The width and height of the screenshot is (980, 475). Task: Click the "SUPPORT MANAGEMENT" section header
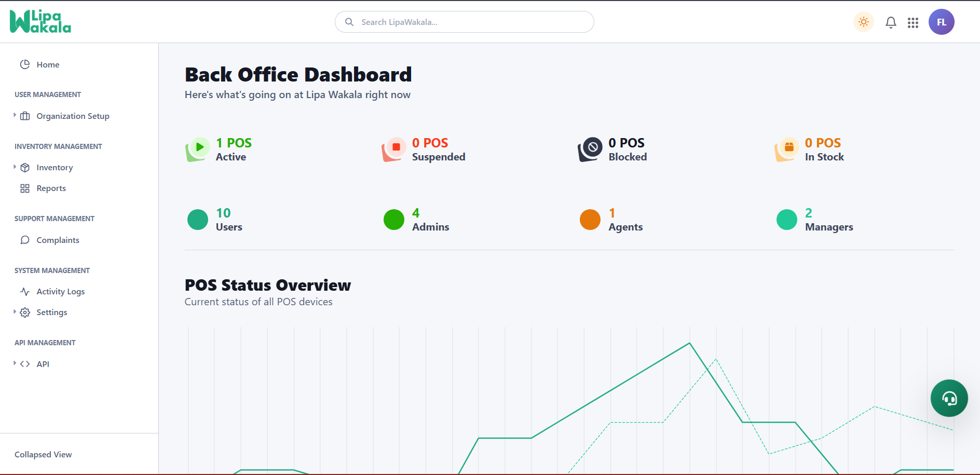[x=55, y=219]
